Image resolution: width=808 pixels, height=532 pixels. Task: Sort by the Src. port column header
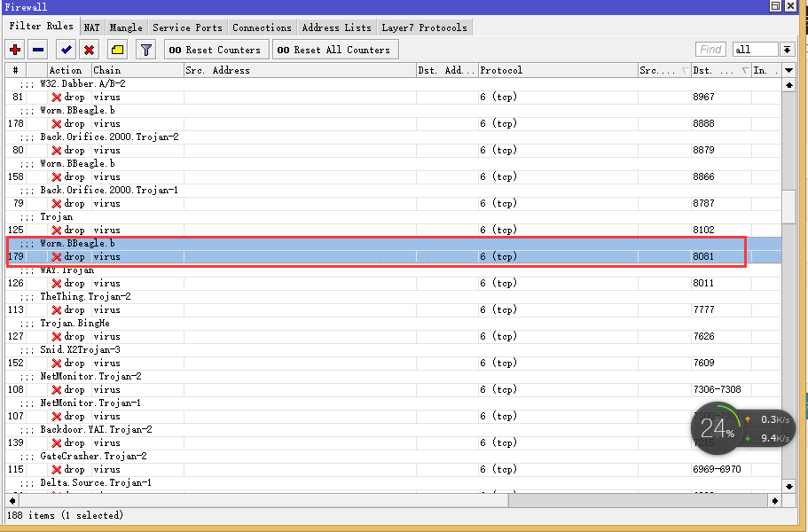point(663,71)
